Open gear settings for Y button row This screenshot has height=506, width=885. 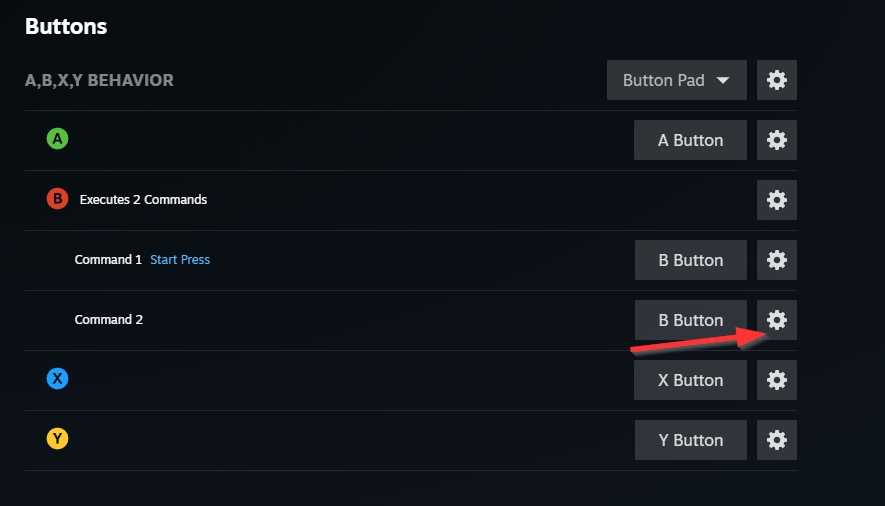click(x=776, y=440)
